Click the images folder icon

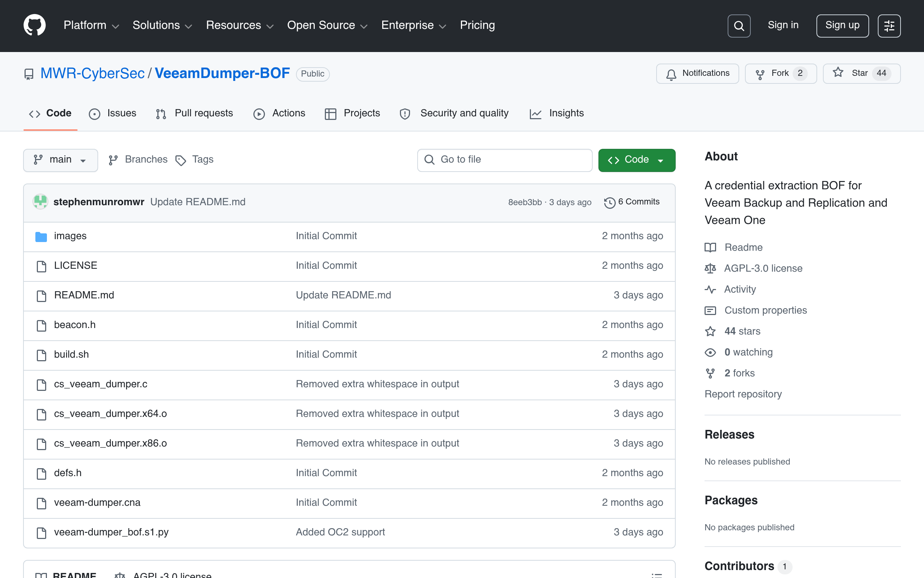point(41,237)
